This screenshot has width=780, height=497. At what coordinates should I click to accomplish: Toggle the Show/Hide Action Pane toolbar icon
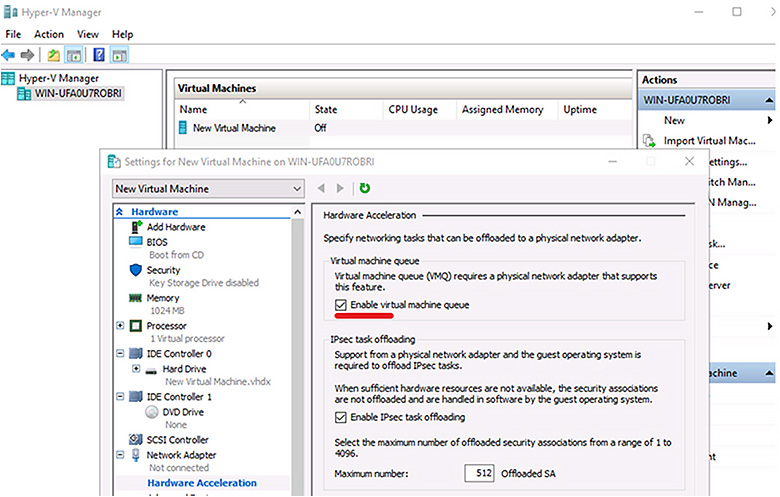point(119,55)
